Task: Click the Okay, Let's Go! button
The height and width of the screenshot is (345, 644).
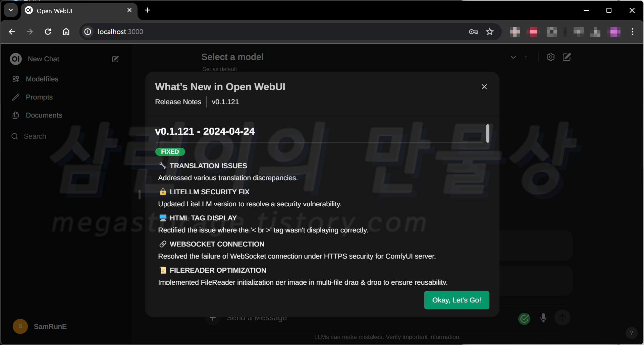Action: [457, 300]
